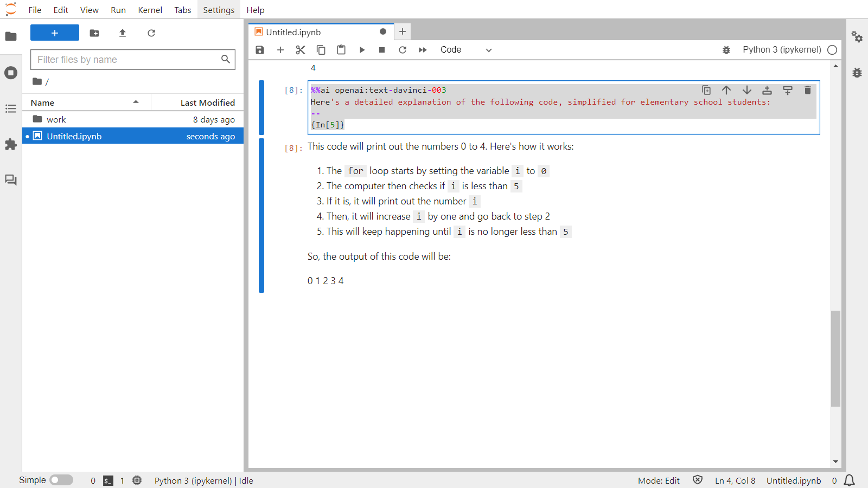
Task: Create a new launcher with the blue plus button
Action: click(54, 33)
